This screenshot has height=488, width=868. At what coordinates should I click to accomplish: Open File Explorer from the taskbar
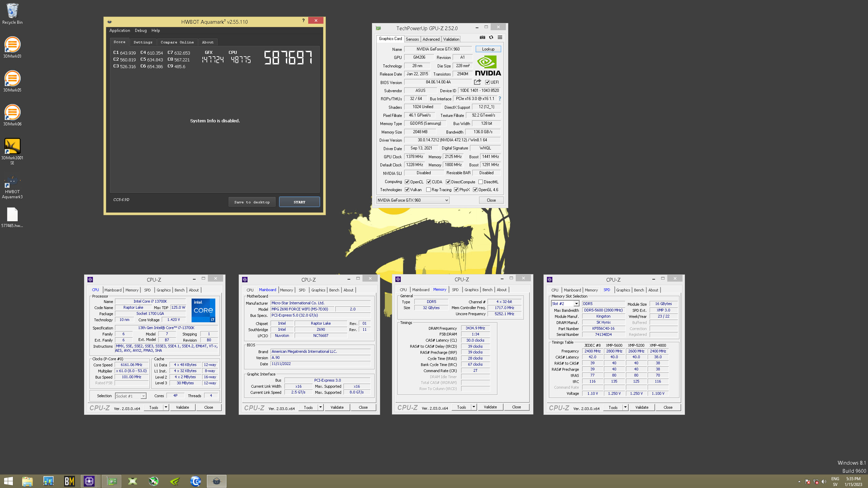pos(27,481)
